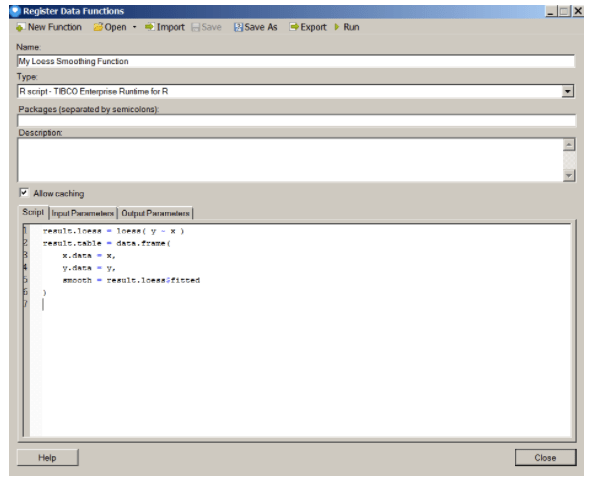Click the Help button
The height and width of the screenshot is (485, 592).
48,457
